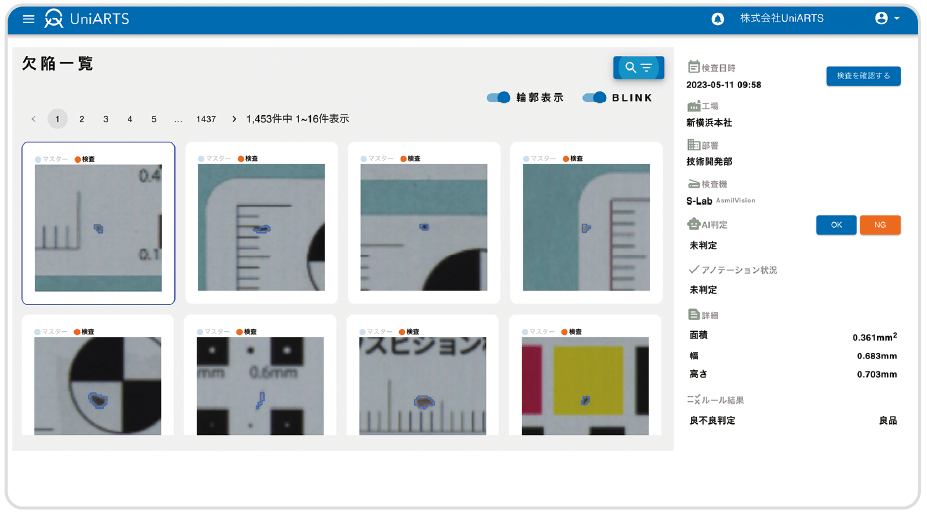Viewport: 927px width, 512px height.
Task: Click the 0.361mm² area value
Action: pos(874,336)
